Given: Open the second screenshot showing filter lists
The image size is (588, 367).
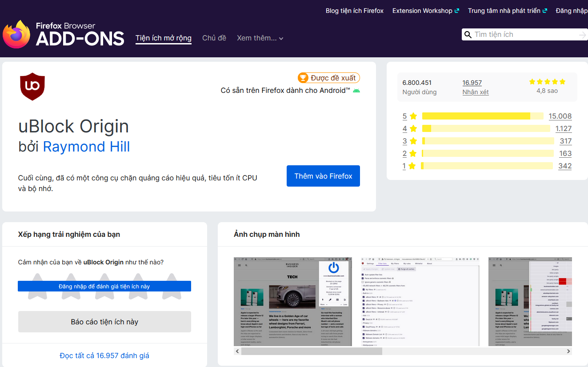Looking at the screenshot, I should point(420,301).
